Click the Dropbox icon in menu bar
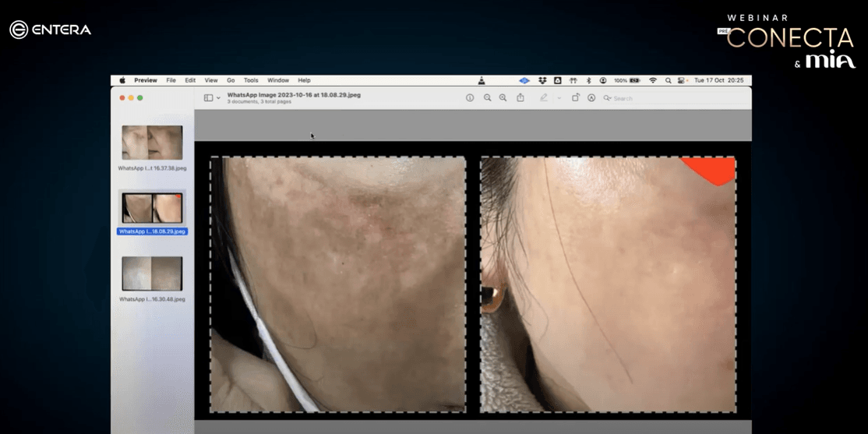Viewport: 868px width, 434px height. coord(542,80)
